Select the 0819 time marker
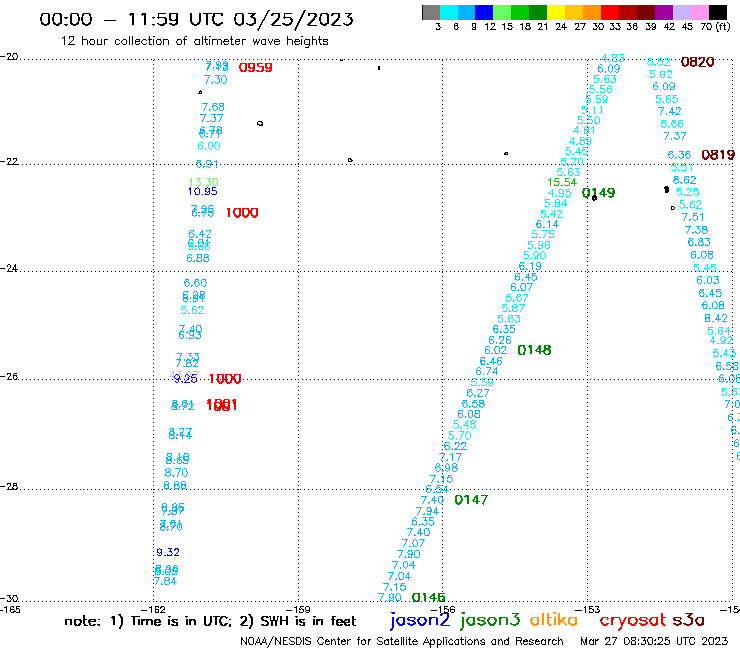The image size is (740, 650). point(718,155)
